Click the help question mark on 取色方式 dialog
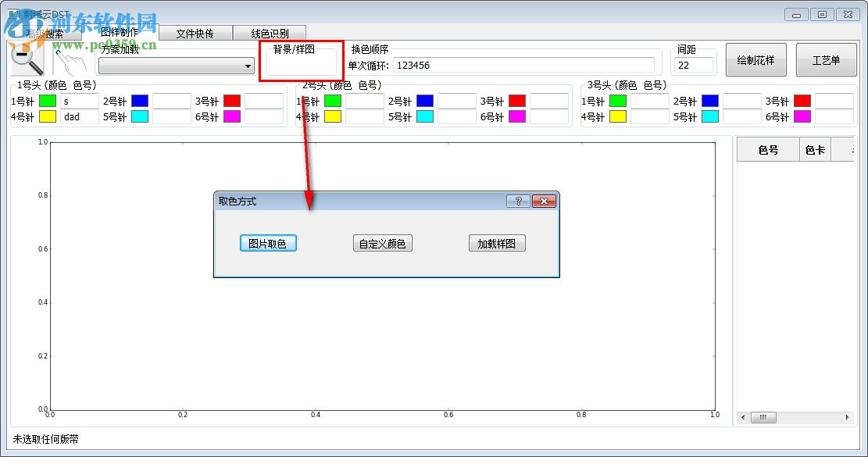 coord(518,201)
